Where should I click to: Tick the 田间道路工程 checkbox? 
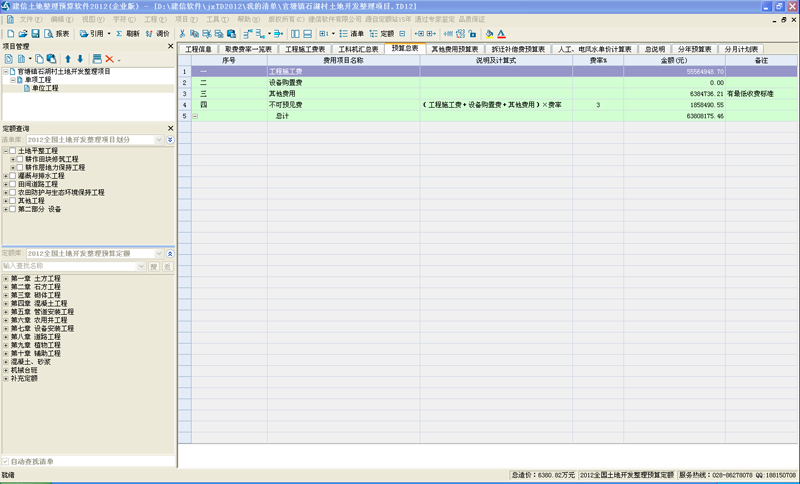(12, 184)
